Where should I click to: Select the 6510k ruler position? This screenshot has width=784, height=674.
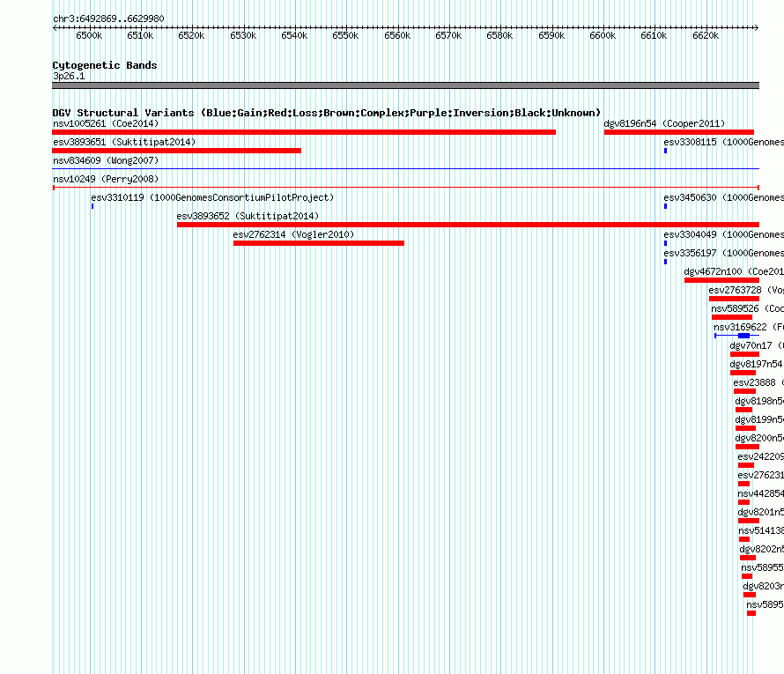click(140, 35)
